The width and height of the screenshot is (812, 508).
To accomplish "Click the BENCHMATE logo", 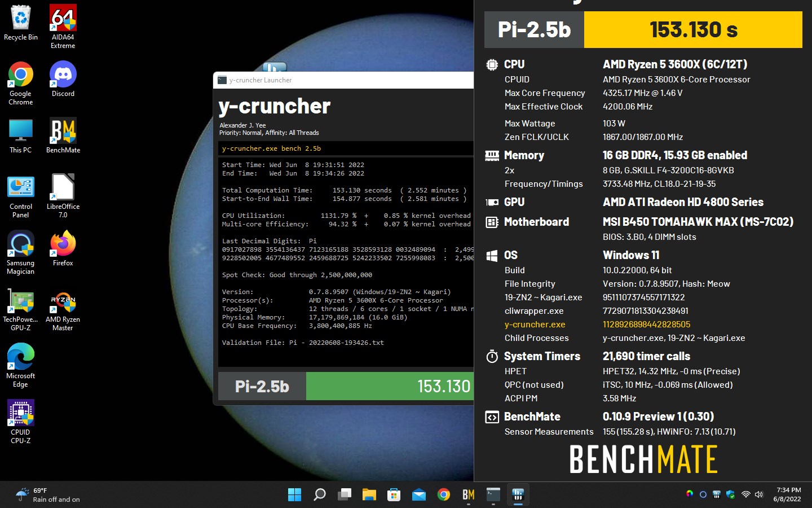I will 643,459.
